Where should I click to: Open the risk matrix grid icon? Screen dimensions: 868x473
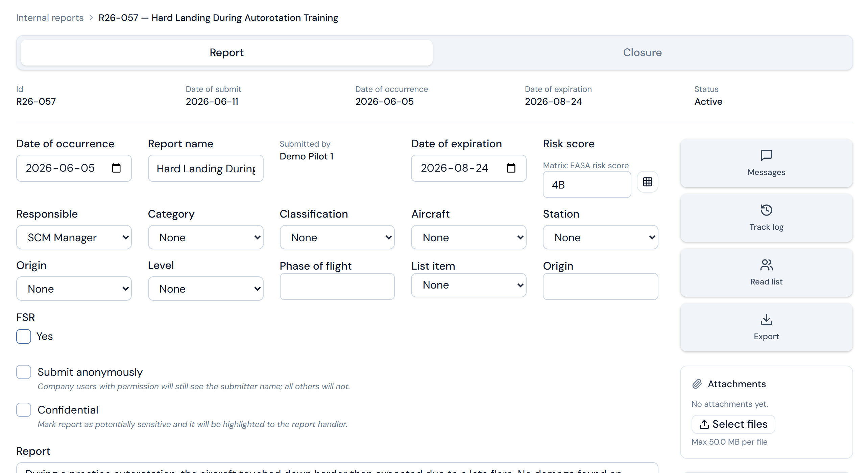(647, 182)
